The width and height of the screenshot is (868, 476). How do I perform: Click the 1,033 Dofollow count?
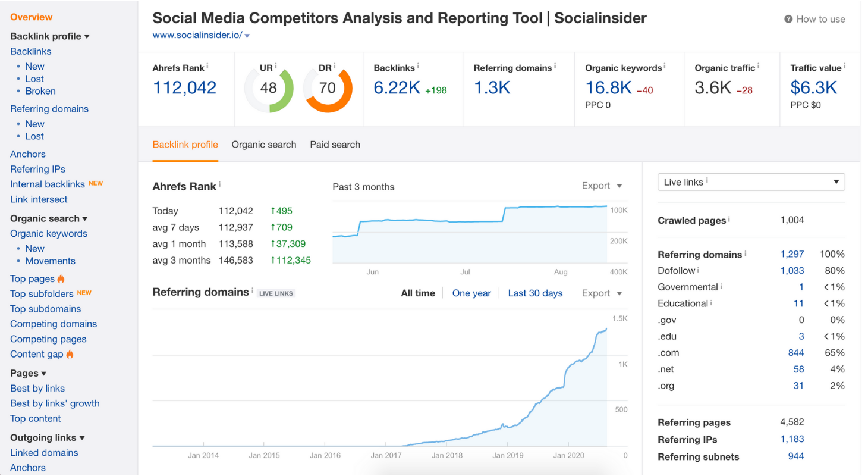[792, 270]
